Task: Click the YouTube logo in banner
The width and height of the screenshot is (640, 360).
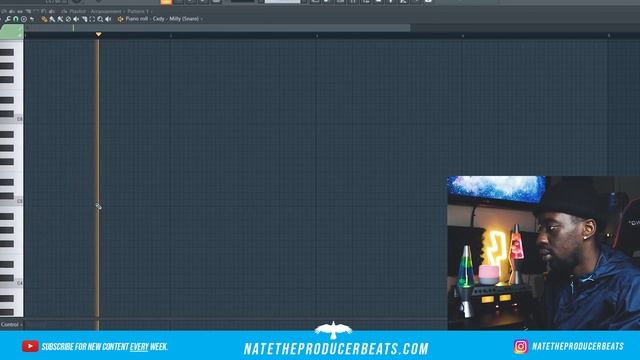Action: pos(30,346)
